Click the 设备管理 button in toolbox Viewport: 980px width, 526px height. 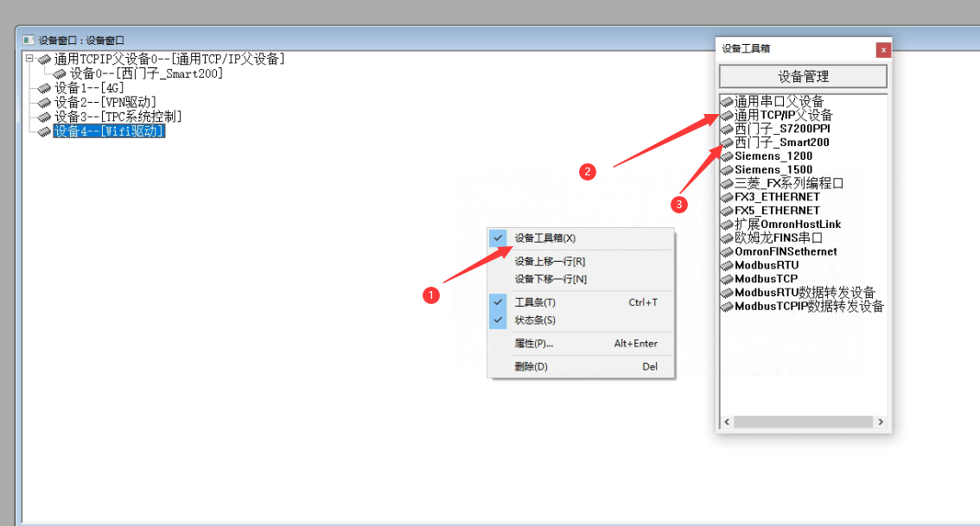(803, 77)
